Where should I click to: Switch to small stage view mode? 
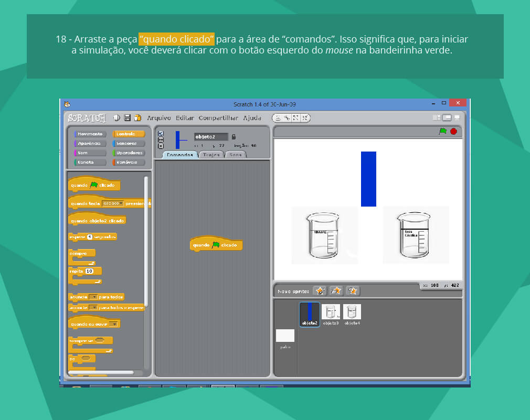pos(437,117)
